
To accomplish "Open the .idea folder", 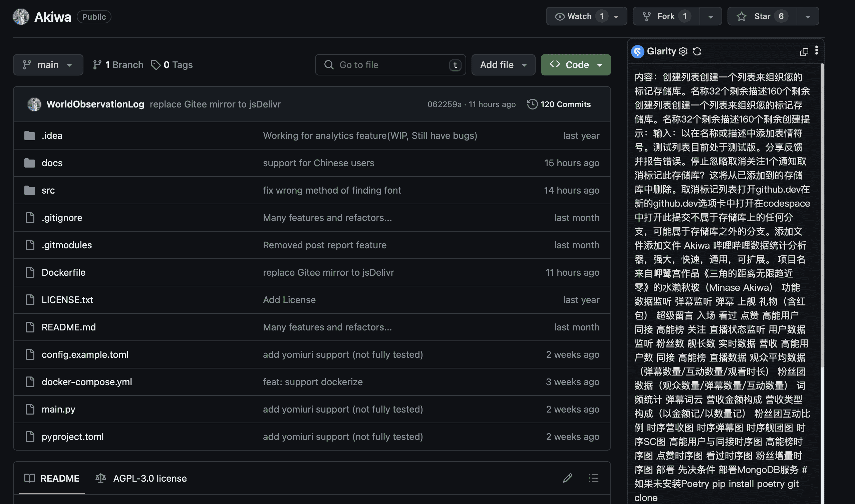I will click(52, 136).
